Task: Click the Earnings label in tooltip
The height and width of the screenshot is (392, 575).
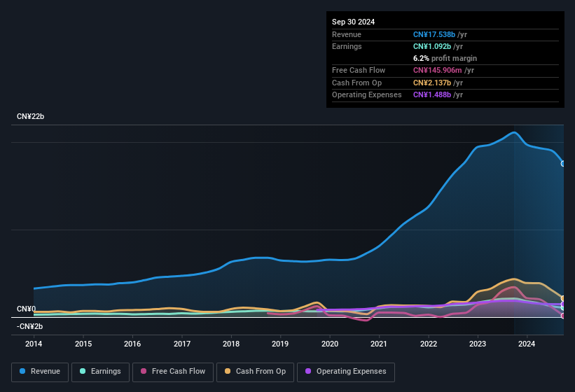Action: [347, 46]
